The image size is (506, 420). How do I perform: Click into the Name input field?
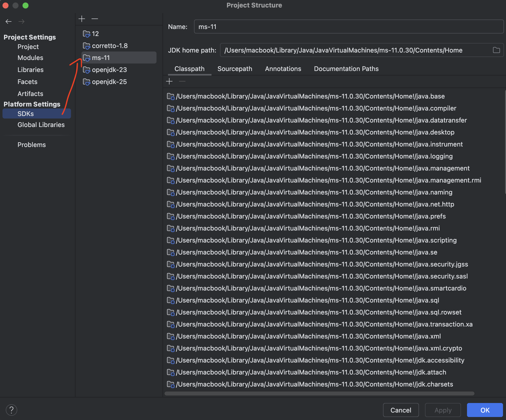click(349, 27)
